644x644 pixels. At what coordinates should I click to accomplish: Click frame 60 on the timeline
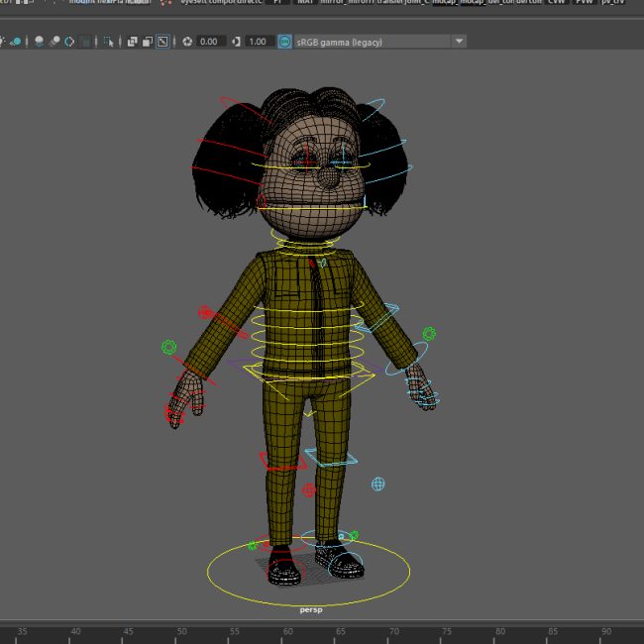pos(288,631)
